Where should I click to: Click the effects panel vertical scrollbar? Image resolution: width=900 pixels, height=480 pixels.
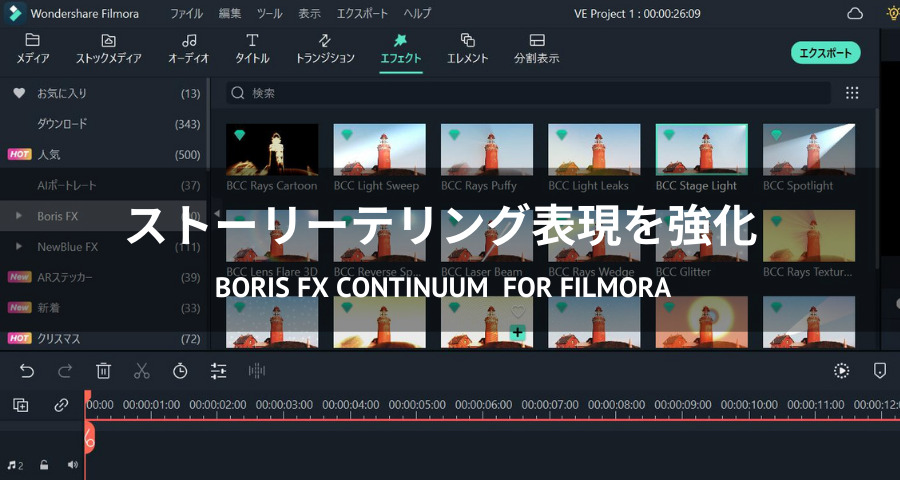[876, 188]
